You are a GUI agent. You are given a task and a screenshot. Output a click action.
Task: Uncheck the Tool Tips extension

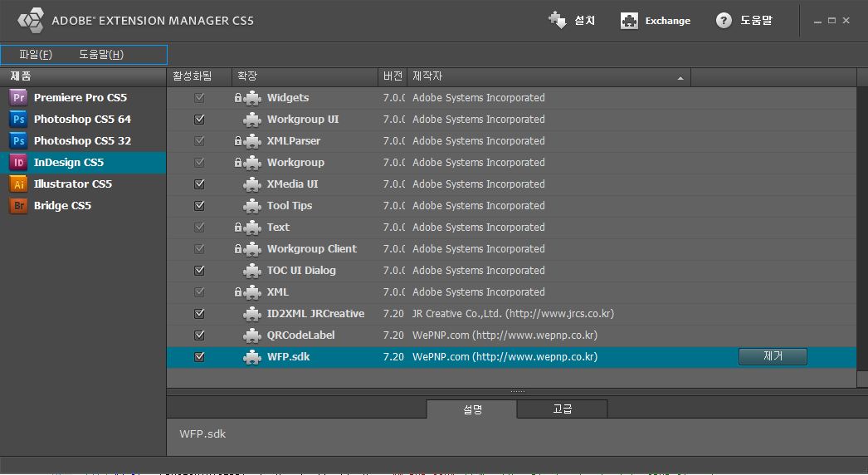pos(199,206)
